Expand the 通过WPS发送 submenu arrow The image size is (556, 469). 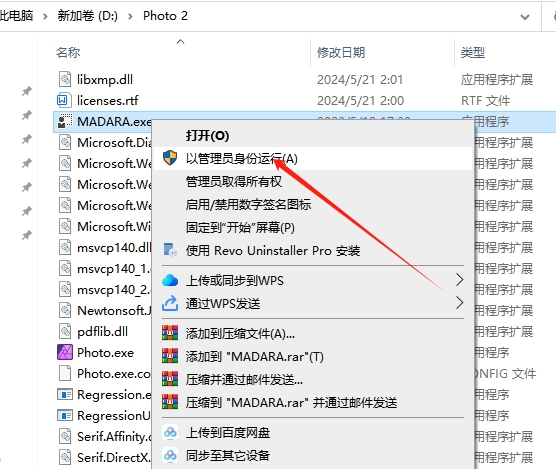[x=459, y=303]
